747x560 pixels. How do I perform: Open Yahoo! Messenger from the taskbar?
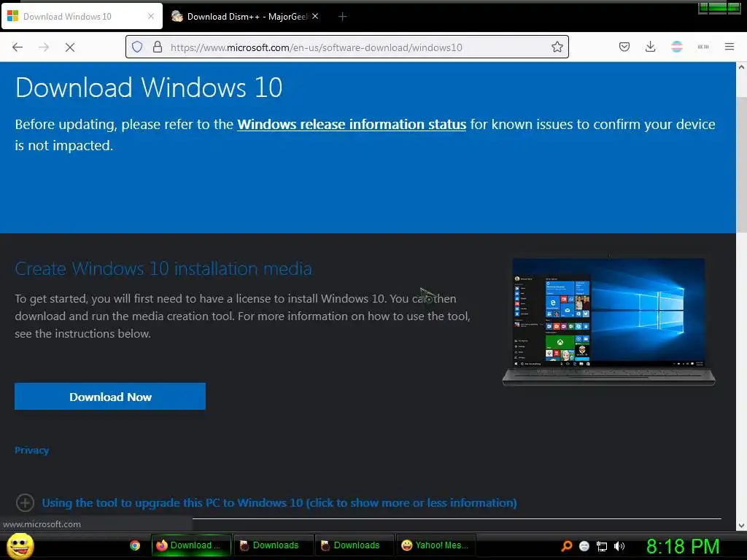click(x=436, y=545)
